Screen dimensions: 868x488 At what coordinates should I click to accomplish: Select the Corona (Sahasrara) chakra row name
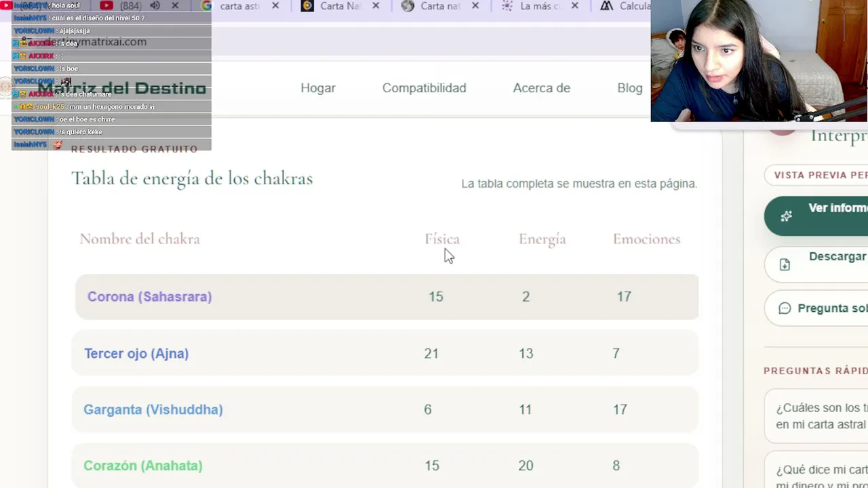[x=149, y=297]
